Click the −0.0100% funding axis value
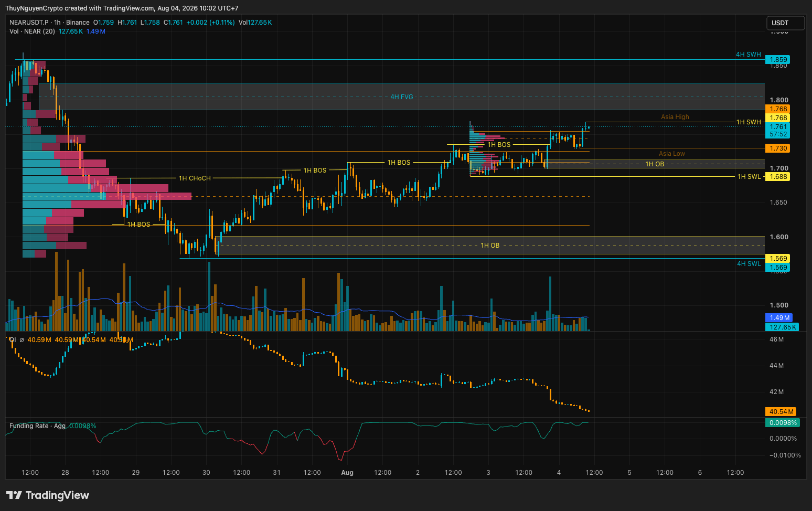 click(785, 455)
